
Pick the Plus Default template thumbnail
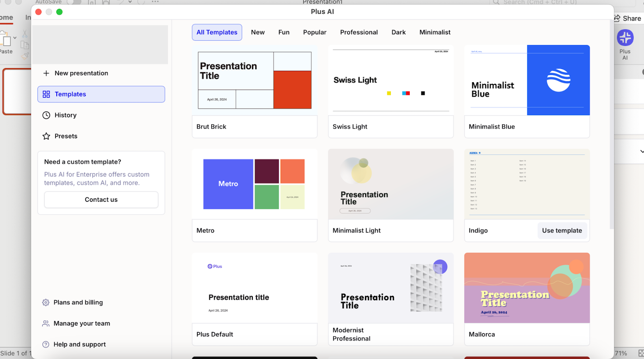255,288
